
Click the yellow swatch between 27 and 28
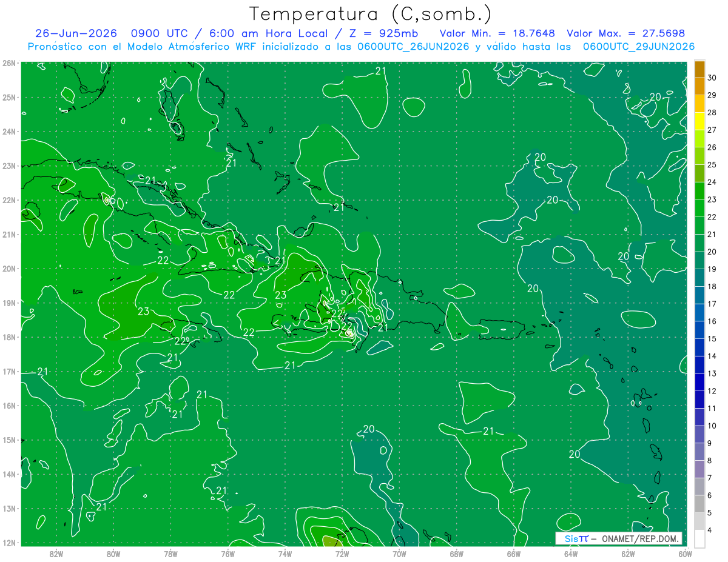pyautogui.click(x=699, y=121)
